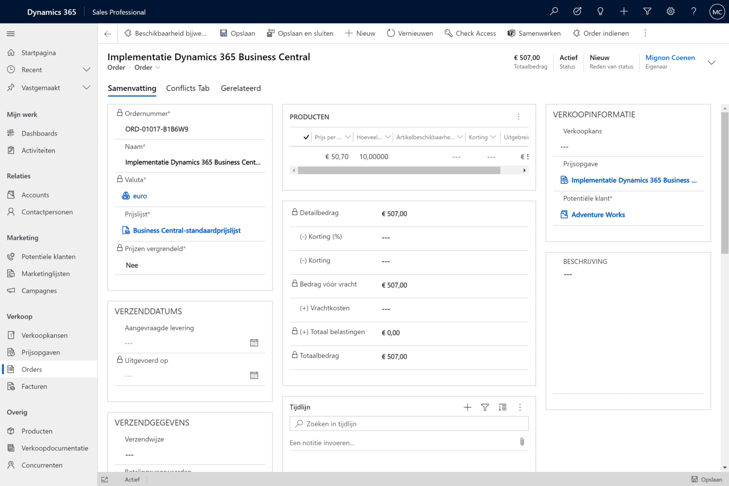The image size is (729, 486).
Task: Expand the Recent menu chevron
Action: pos(86,70)
